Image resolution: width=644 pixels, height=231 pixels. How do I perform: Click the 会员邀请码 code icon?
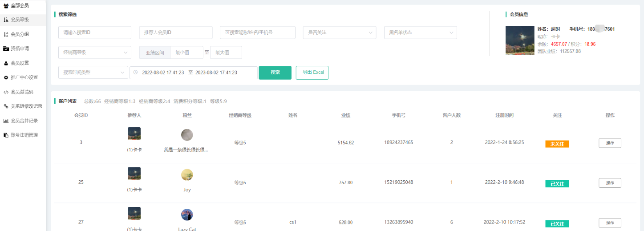click(x=6, y=92)
